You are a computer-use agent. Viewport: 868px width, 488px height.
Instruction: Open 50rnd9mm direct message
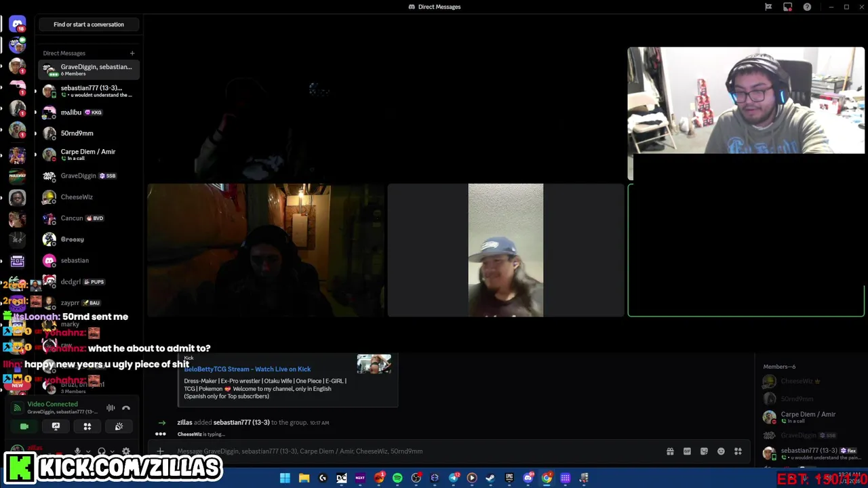click(89, 134)
